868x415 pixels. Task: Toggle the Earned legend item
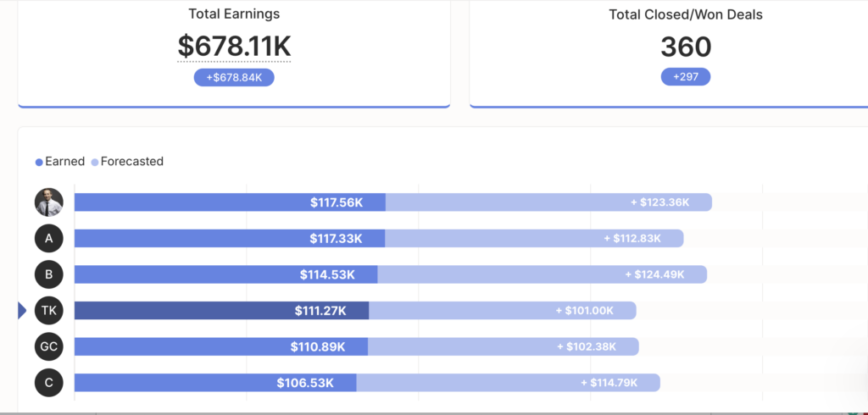tap(60, 162)
